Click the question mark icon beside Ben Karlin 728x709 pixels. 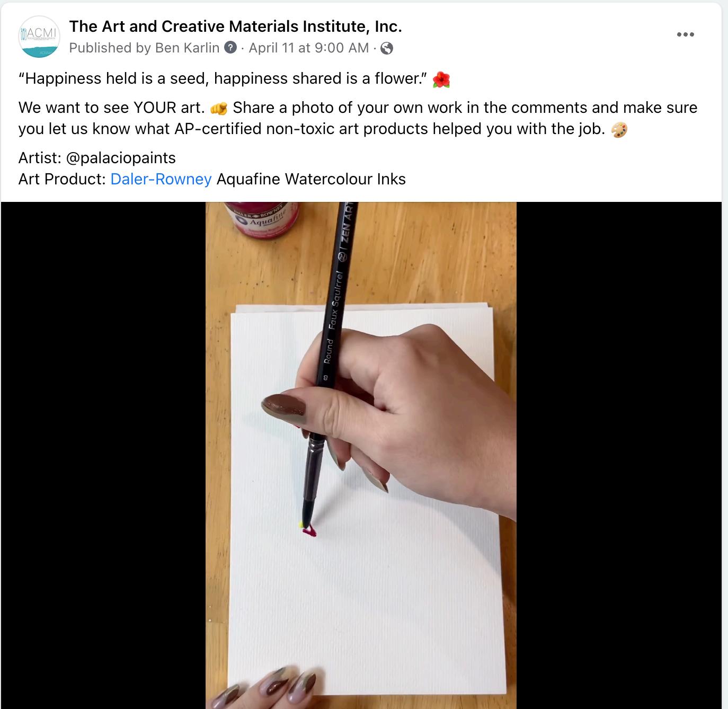230,48
